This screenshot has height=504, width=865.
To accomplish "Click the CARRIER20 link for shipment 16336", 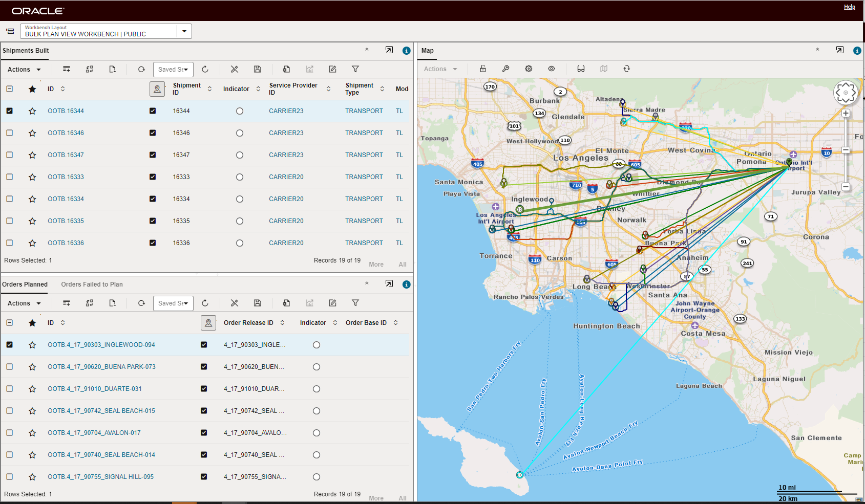I will pyautogui.click(x=286, y=243).
